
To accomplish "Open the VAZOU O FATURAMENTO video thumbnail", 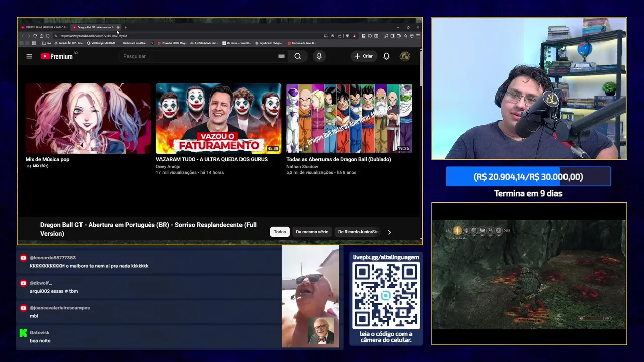I will (x=218, y=119).
